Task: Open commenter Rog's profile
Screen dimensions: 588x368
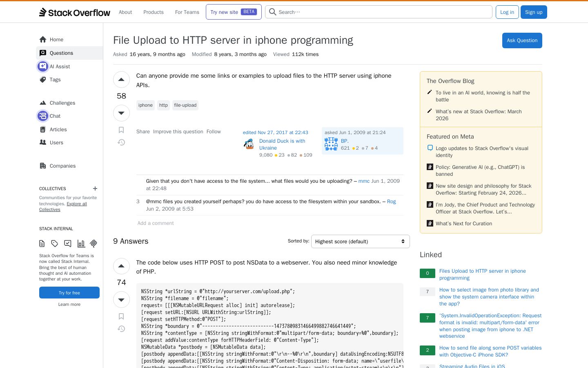Action: (x=391, y=202)
